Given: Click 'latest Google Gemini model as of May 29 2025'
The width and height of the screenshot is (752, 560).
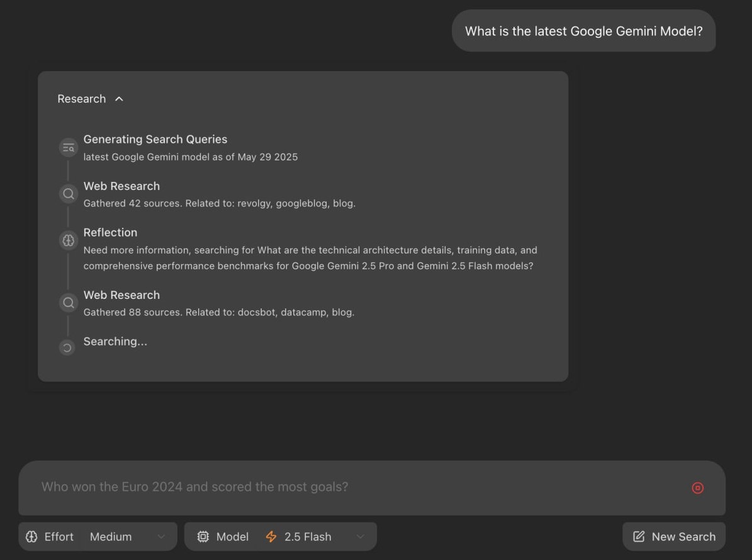Looking at the screenshot, I should (191, 157).
